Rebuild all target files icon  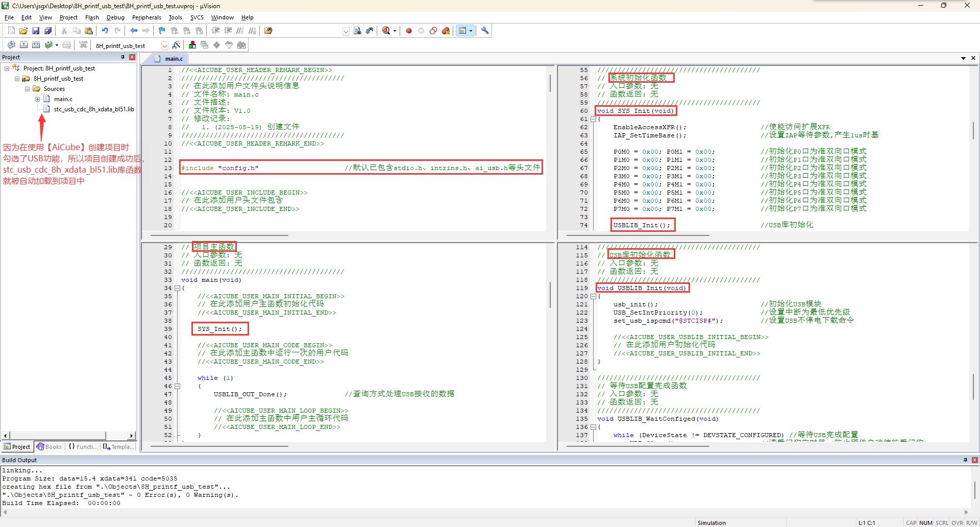coord(36,45)
